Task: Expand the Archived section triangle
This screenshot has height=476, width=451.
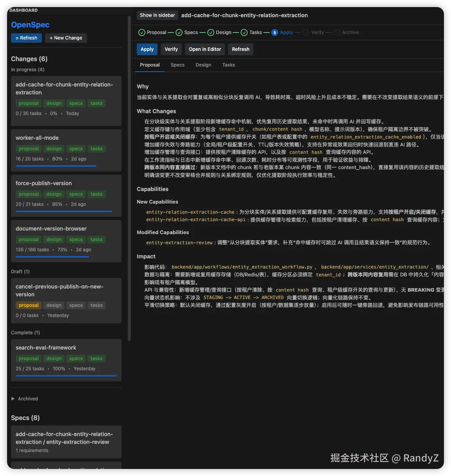Action: point(13,398)
